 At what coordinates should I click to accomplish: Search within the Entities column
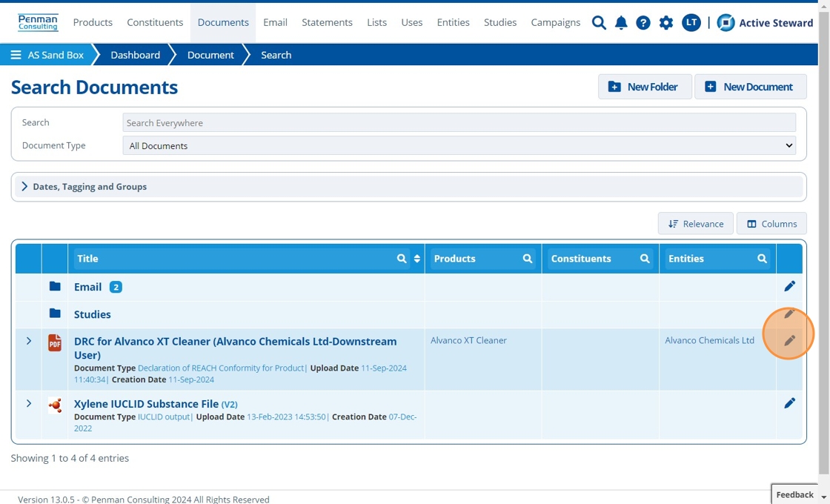pyautogui.click(x=762, y=259)
